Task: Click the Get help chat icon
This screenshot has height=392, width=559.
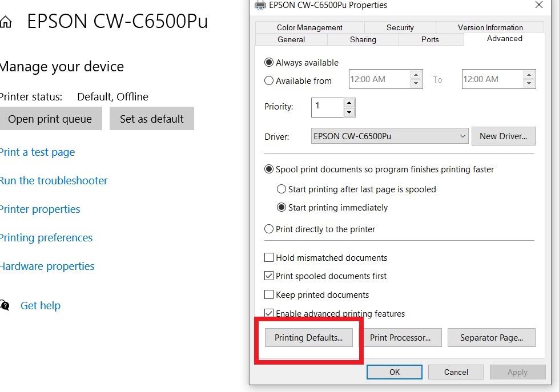Action: [x=5, y=305]
